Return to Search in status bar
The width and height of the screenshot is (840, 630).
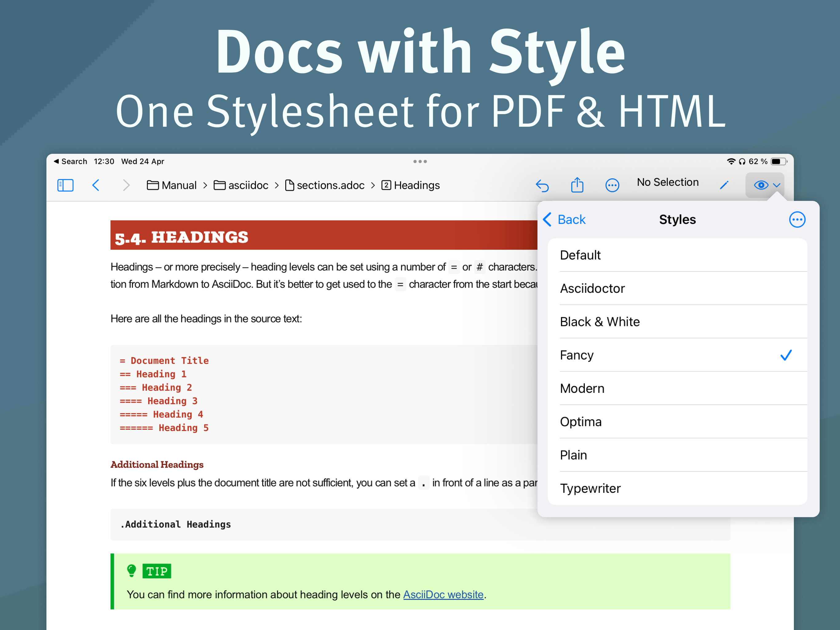tap(70, 161)
